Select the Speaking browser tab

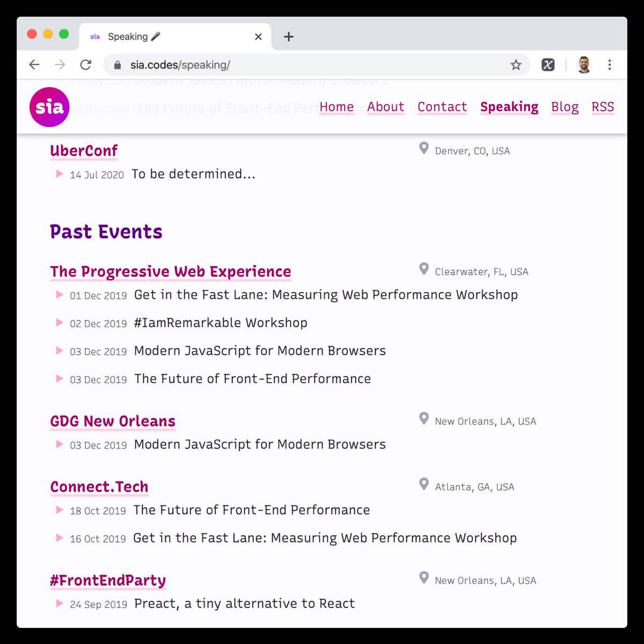pos(175,36)
